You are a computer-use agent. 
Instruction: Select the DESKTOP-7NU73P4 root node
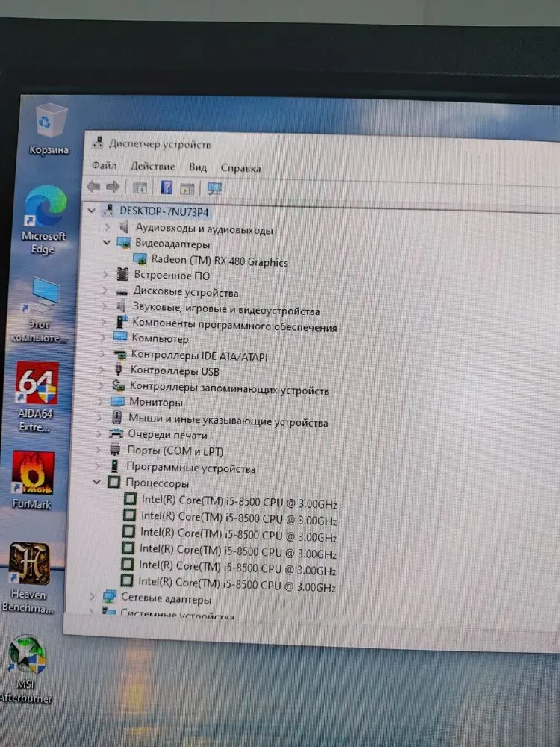coord(164,211)
